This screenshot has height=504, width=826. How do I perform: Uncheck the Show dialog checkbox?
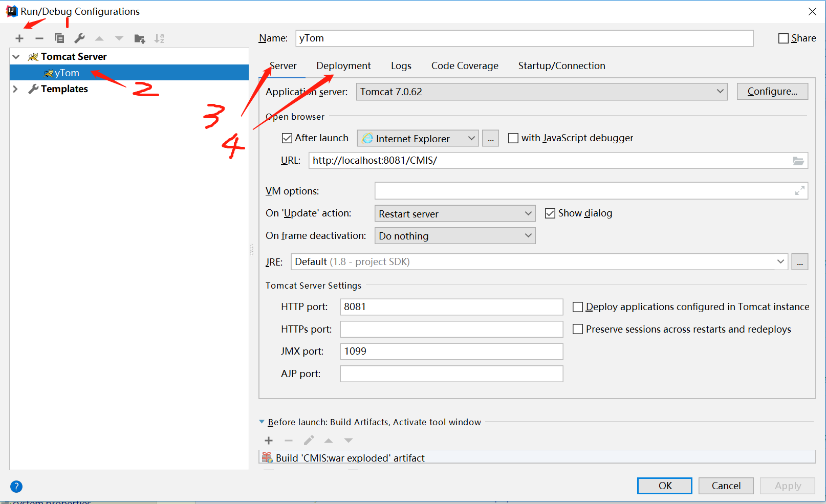click(x=550, y=213)
